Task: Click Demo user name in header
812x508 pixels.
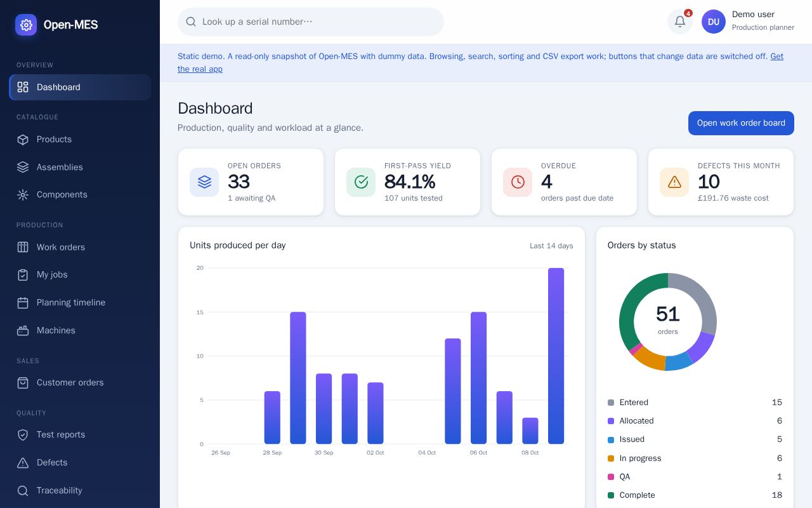Action: click(x=753, y=15)
